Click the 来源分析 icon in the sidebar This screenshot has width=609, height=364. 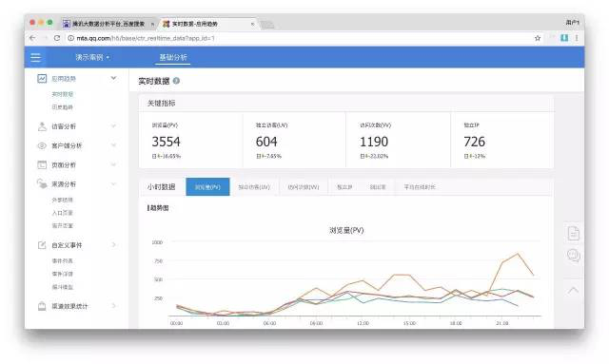pyautogui.click(x=42, y=183)
